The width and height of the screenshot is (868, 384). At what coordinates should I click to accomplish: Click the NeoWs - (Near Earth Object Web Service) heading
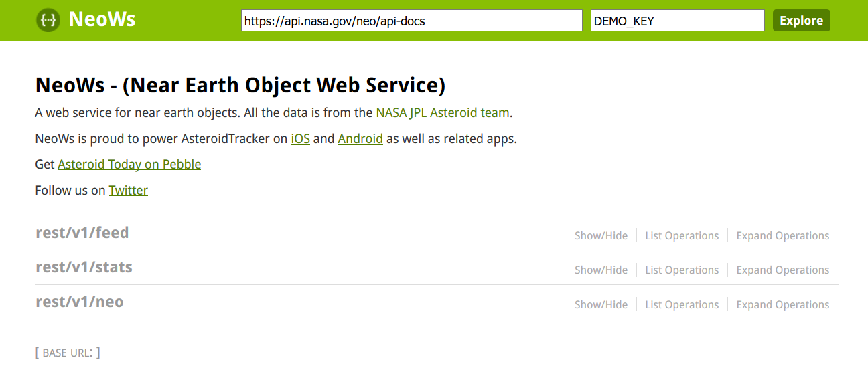click(240, 85)
